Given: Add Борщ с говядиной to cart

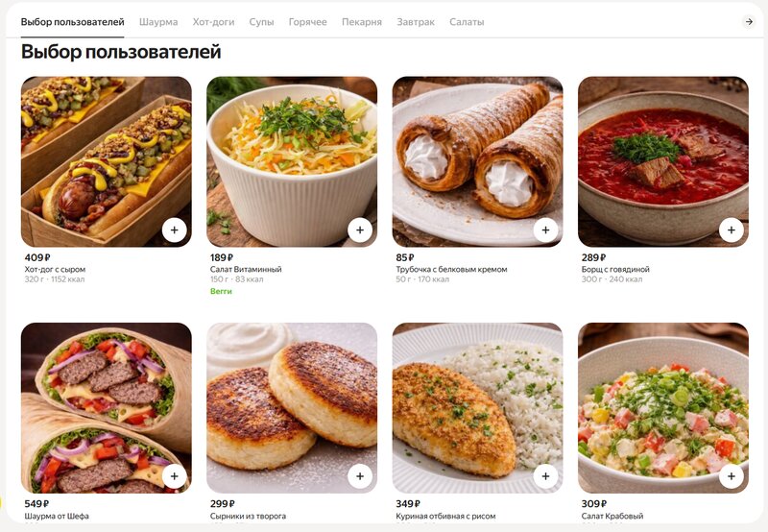Looking at the screenshot, I should [x=732, y=230].
